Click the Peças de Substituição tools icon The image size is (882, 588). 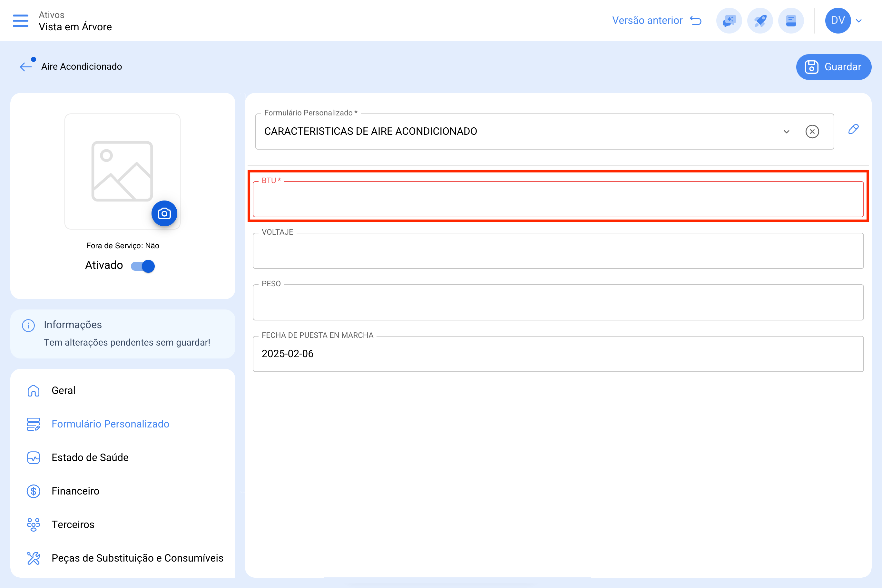point(34,558)
